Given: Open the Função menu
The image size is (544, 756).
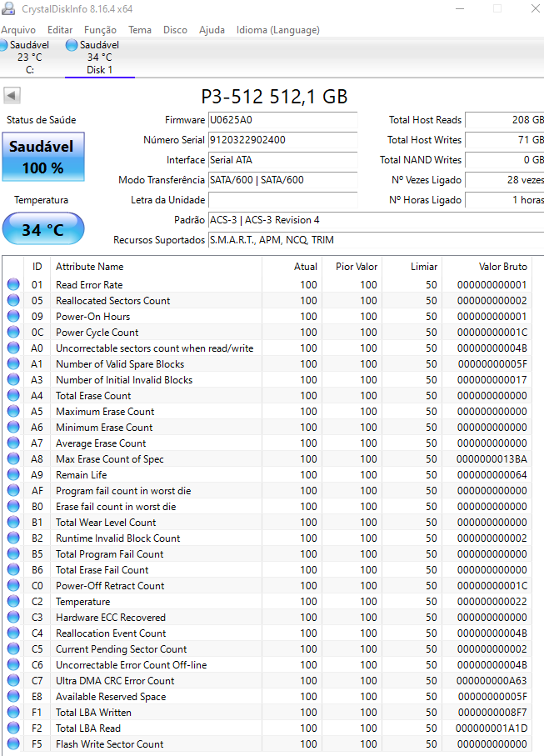Looking at the screenshot, I should (x=100, y=30).
